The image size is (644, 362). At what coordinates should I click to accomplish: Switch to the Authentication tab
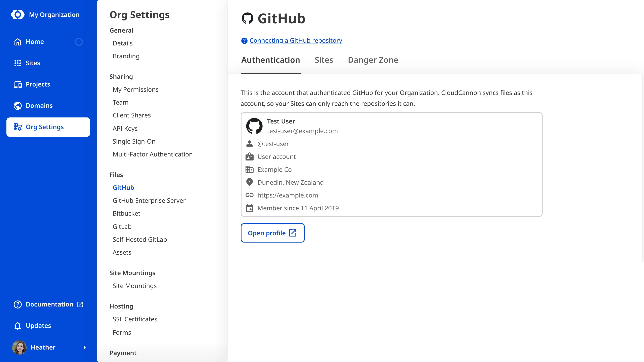pos(270,60)
